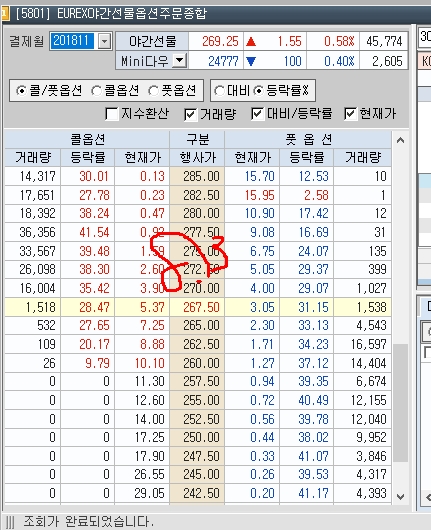Viewport: 431px width, 530px height.
Task: Click the put-side 거래량 column header
Action: 363,157
